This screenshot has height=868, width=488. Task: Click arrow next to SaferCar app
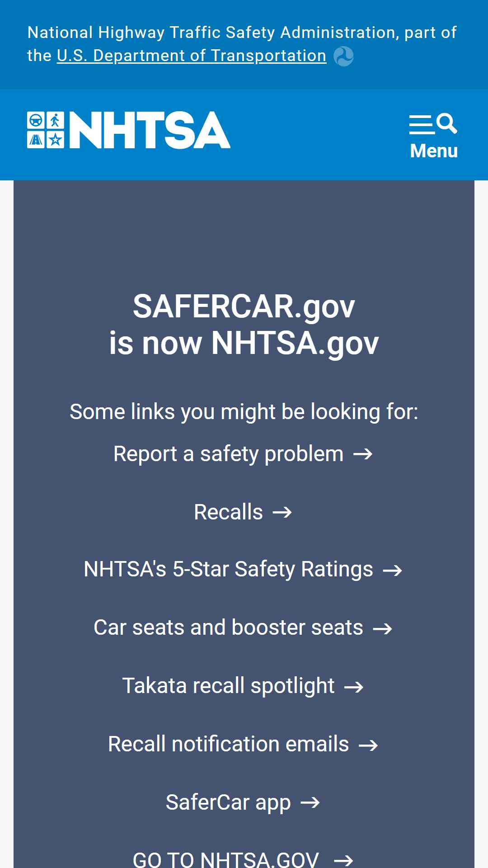coord(310,803)
